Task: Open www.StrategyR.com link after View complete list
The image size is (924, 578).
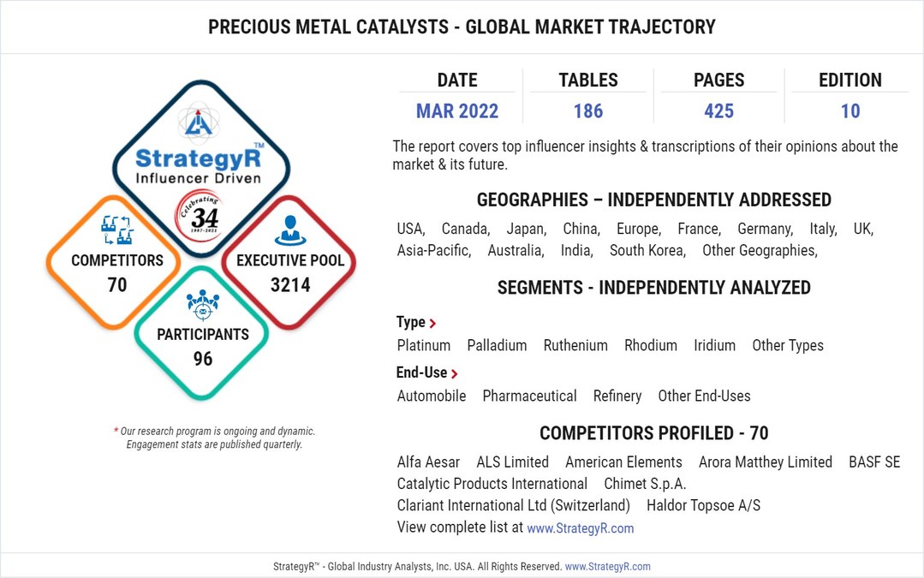Action: 581,528
